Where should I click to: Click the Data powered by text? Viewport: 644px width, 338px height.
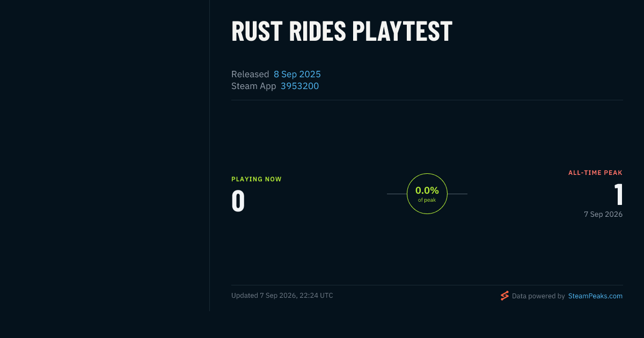pyautogui.click(x=538, y=296)
